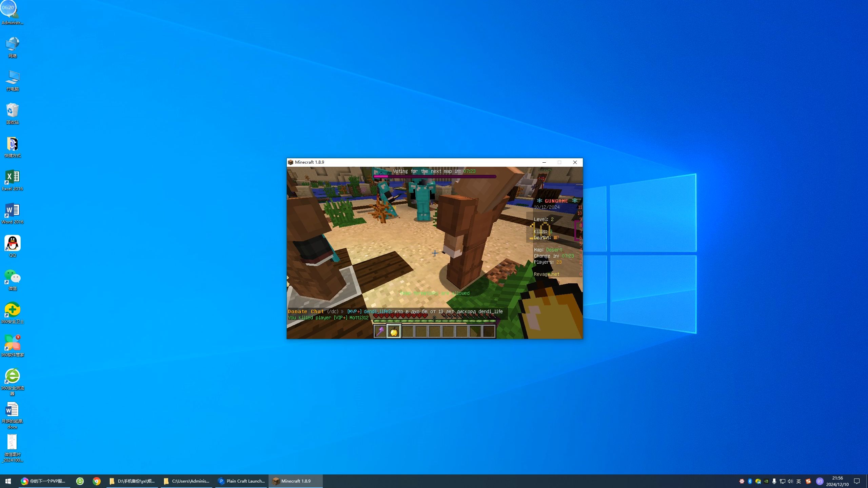Click the Windows Start button
The image size is (868, 488).
8,481
